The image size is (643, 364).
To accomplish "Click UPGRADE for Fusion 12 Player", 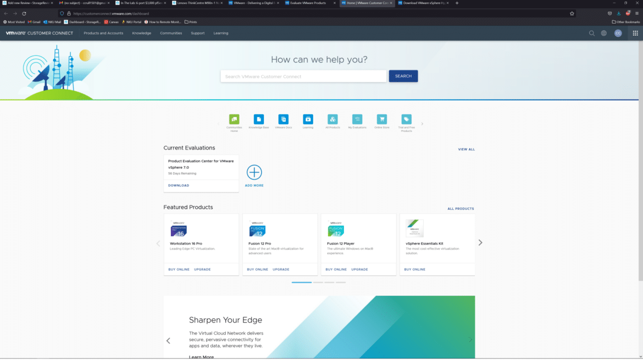I will pyautogui.click(x=359, y=270).
